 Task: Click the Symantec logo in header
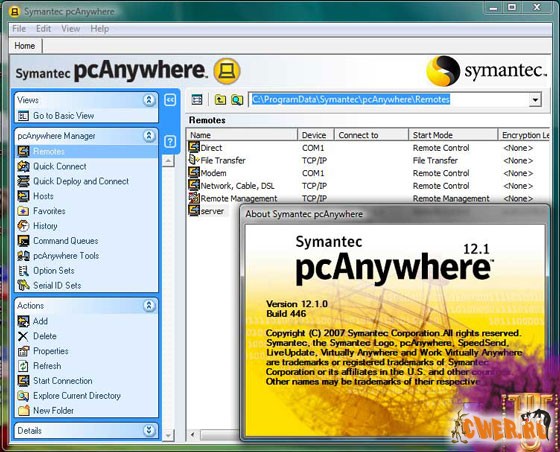coord(486,71)
